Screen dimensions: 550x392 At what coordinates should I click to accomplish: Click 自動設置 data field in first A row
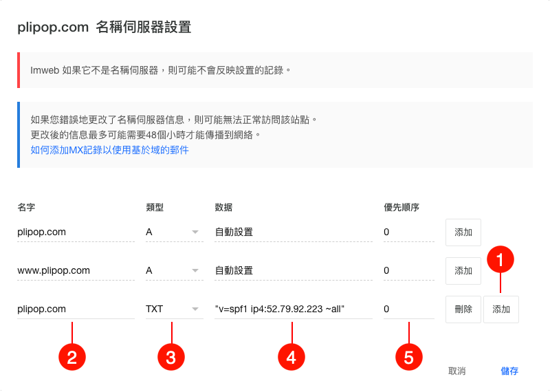tap(294, 232)
